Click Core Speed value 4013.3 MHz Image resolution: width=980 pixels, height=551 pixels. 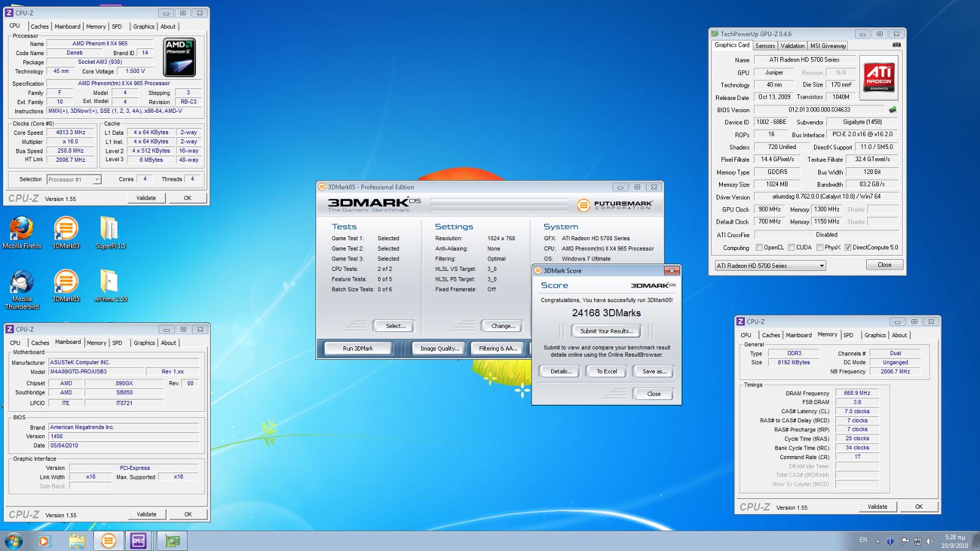click(70, 132)
